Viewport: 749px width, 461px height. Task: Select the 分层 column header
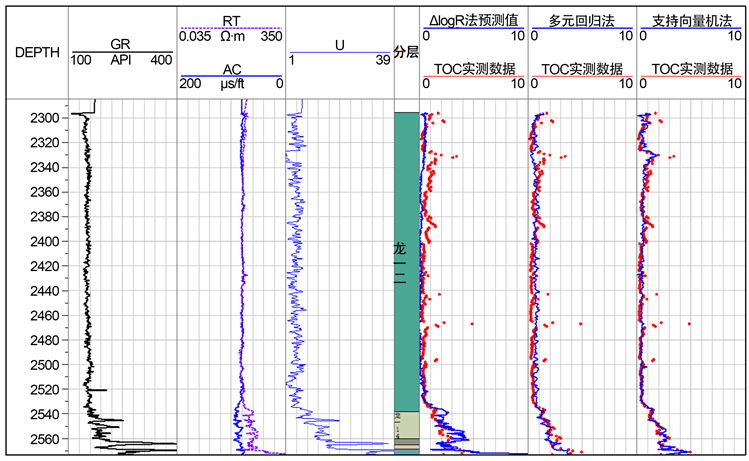point(405,52)
